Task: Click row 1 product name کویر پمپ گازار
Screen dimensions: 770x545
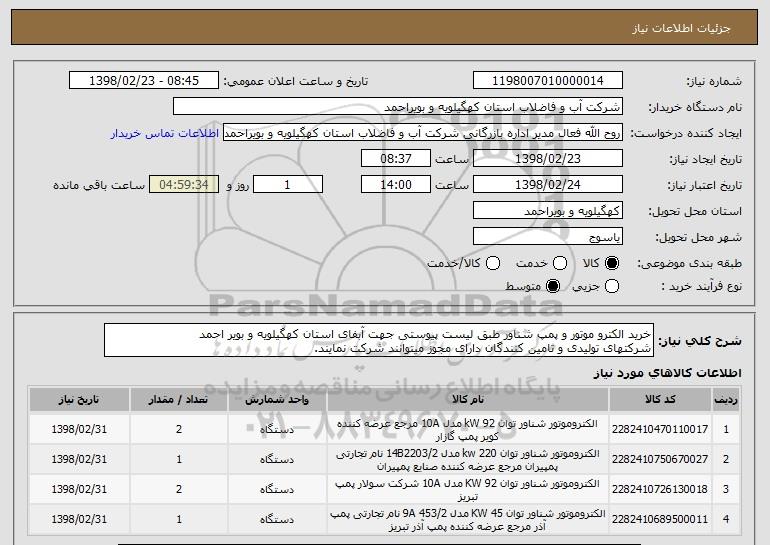Action: click(x=468, y=430)
